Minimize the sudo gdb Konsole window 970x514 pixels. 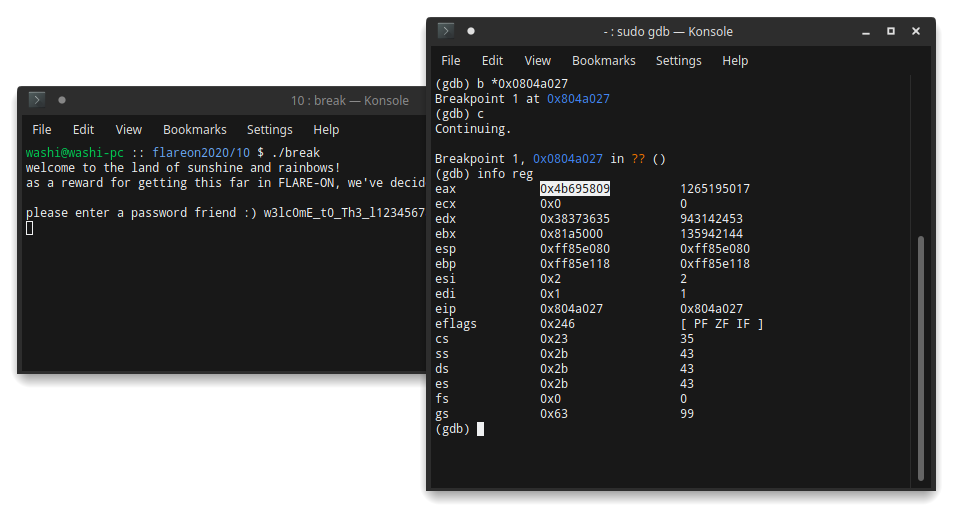[x=866, y=32]
